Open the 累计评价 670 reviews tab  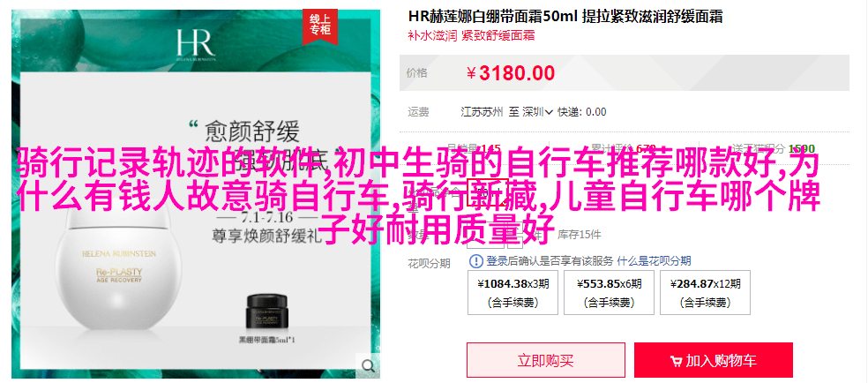click(x=616, y=148)
